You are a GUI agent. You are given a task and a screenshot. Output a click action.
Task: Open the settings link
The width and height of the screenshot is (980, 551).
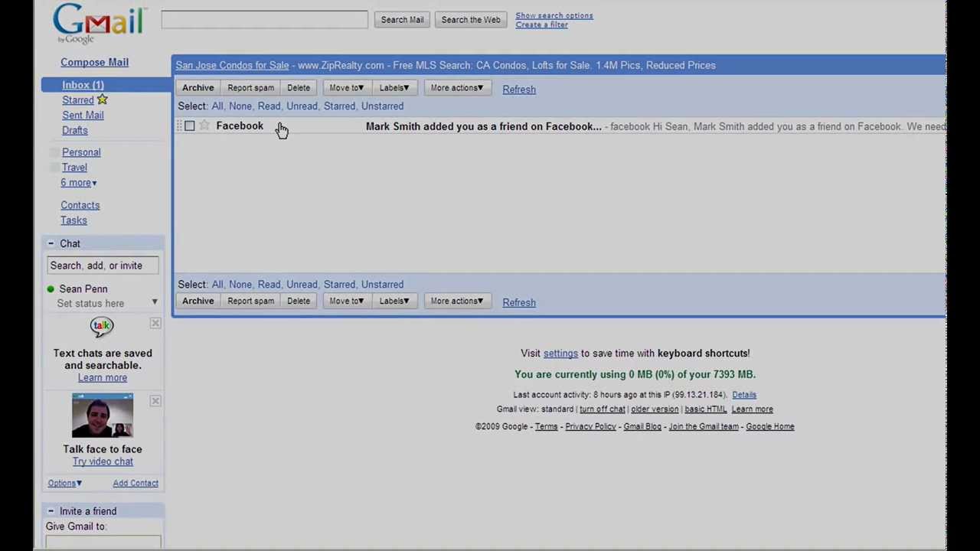pos(560,354)
